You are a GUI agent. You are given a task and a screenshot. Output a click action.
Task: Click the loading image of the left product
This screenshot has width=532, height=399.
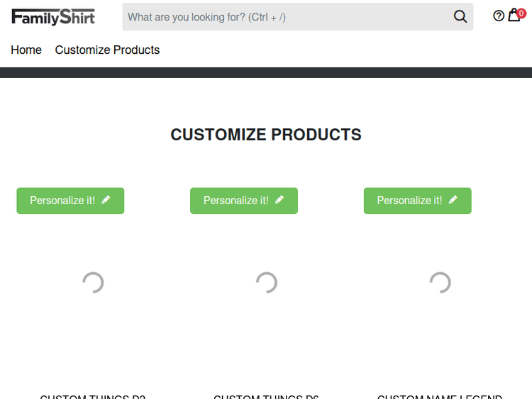93,283
